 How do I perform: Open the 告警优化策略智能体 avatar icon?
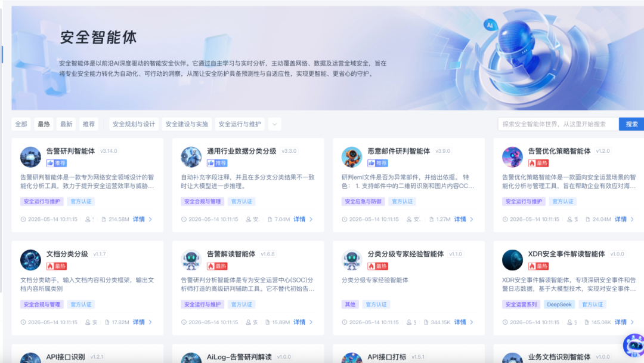513,156
